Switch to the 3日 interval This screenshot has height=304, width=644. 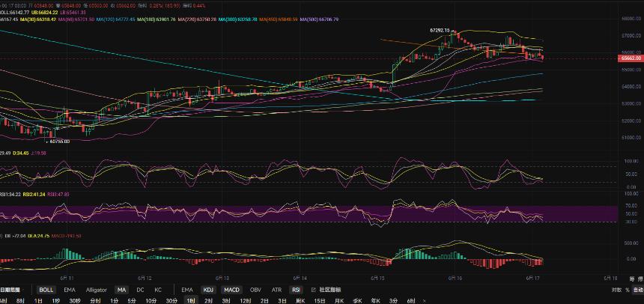coord(282,301)
